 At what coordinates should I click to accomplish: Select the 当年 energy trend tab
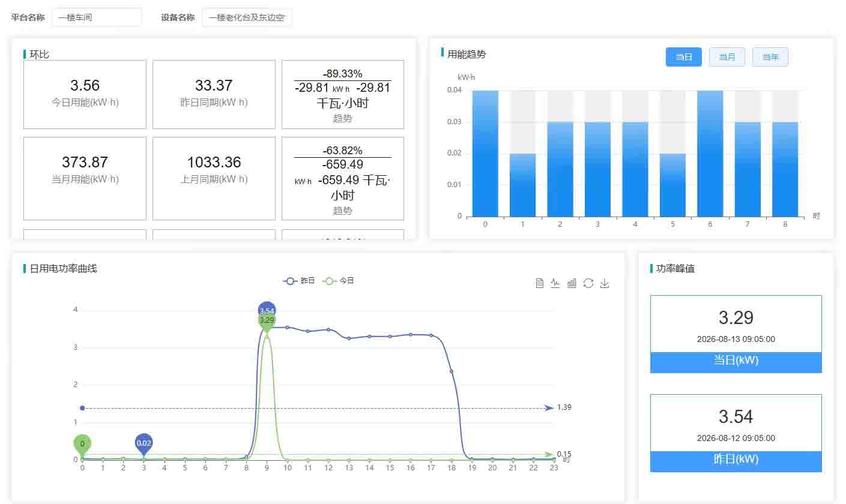pos(770,57)
